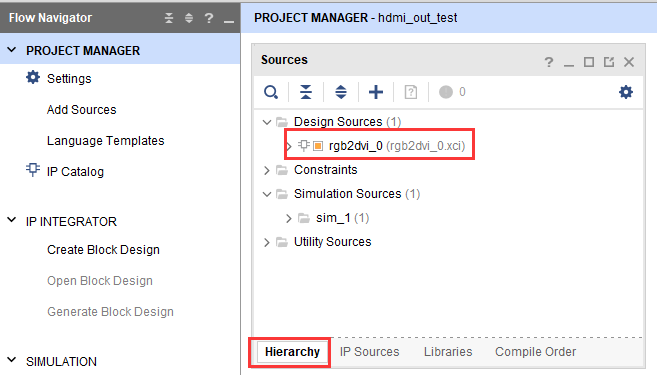Click the Simulation Sources folder icon
Image resolution: width=657 pixels, height=375 pixels.
(282, 194)
